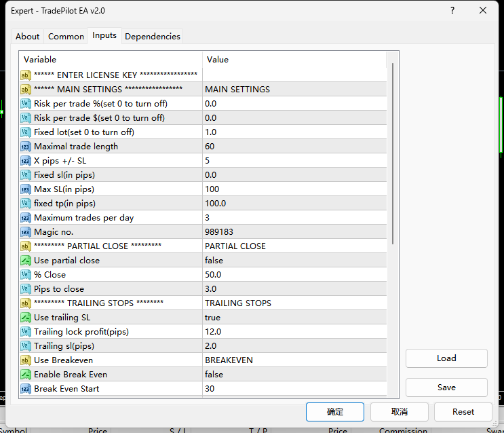
Task: Click the integer icon beside Maximal trade length
Action: (x=26, y=147)
